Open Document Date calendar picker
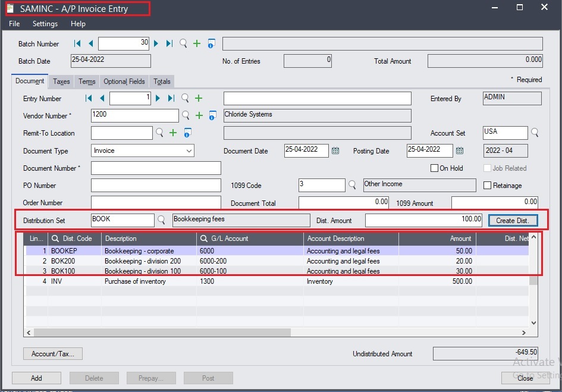This screenshot has width=562, height=392. click(335, 150)
